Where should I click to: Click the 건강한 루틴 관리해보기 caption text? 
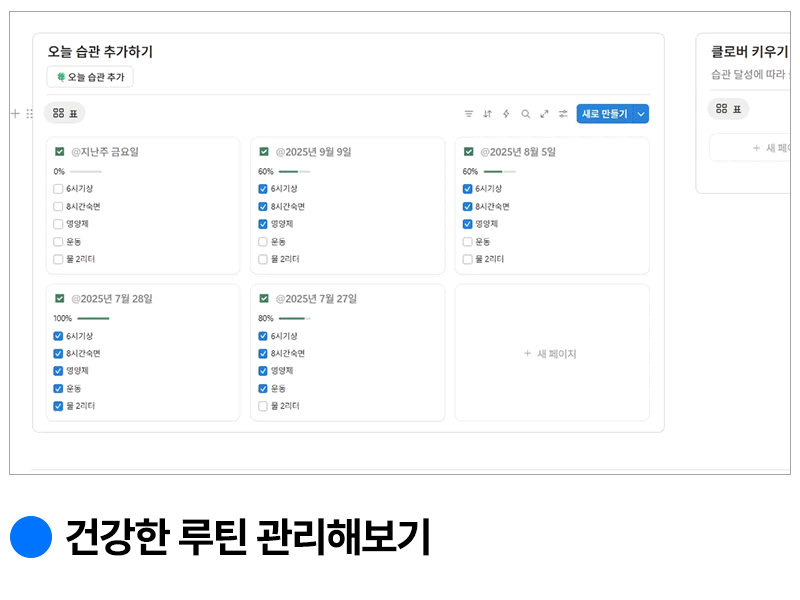[x=248, y=537]
